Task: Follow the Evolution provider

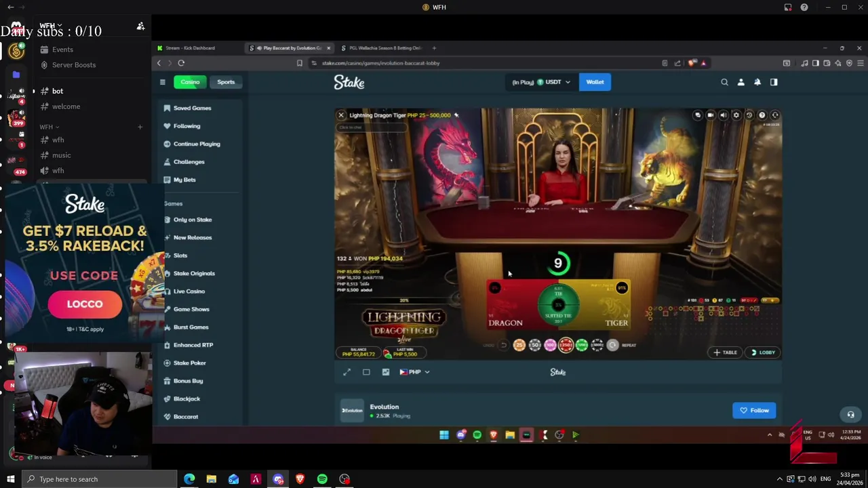Action: [754, 410]
